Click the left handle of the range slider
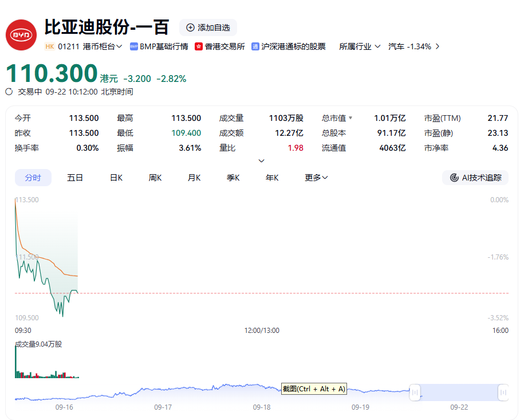The width and height of the screenshot is (520, 420). tap(415, 392)
